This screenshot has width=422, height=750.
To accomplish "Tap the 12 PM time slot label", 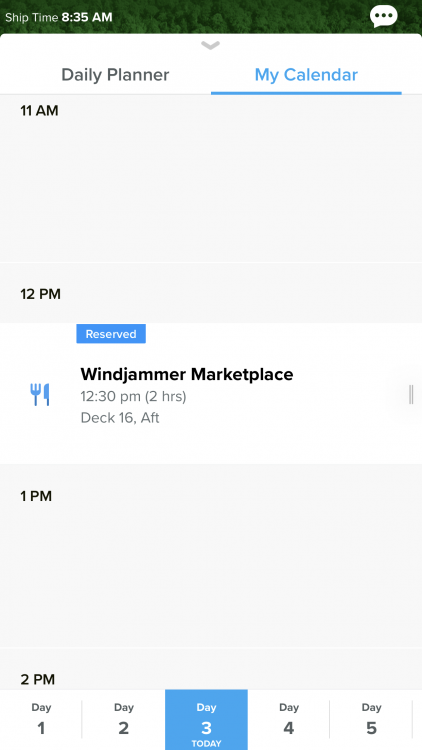I will click(40, 294).
